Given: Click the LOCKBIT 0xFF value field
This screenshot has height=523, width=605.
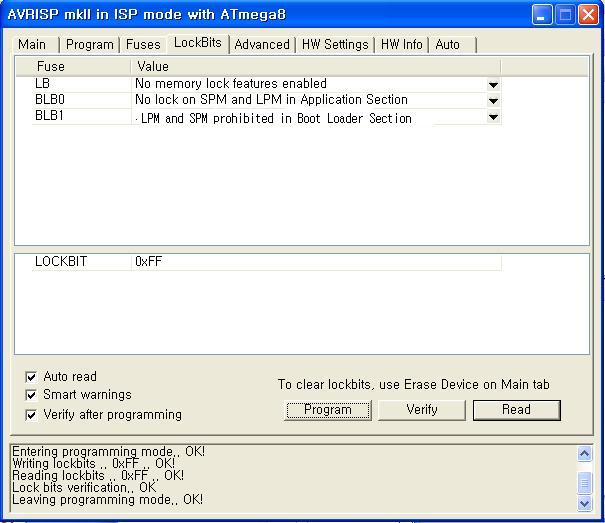Looking at the screenshot, I should 316,262.
